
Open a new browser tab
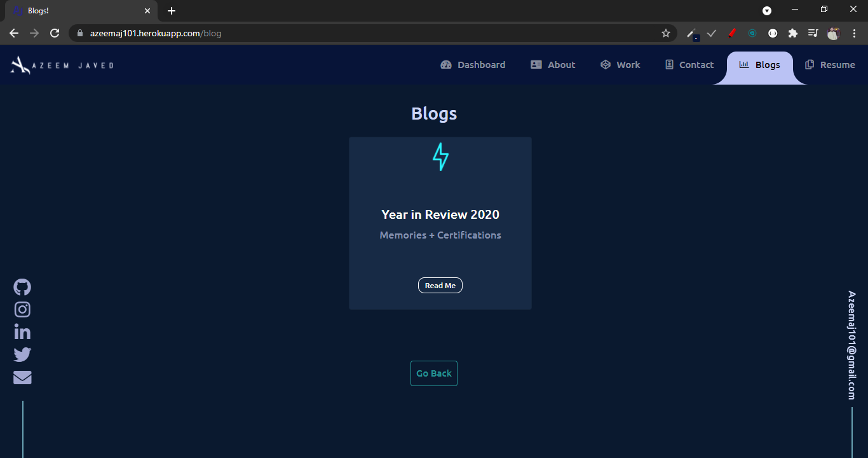click(x=172, y=11)
